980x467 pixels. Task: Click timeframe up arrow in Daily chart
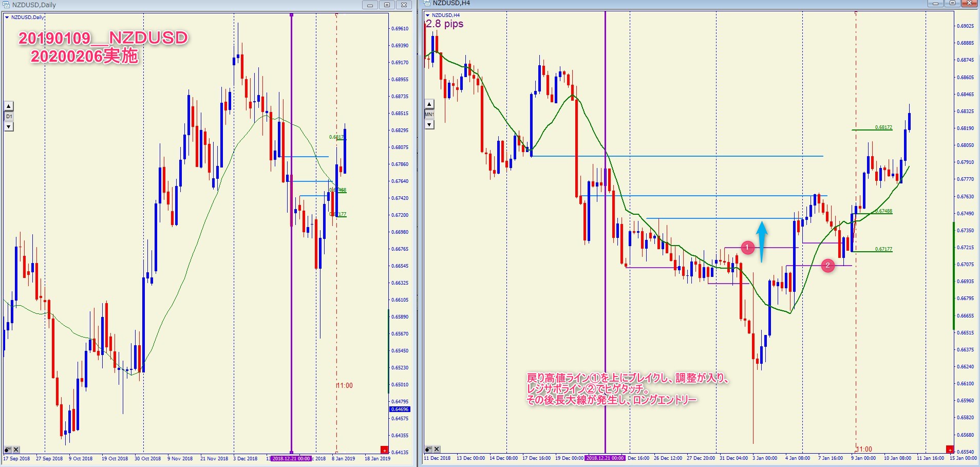click(x=9, y=106)
